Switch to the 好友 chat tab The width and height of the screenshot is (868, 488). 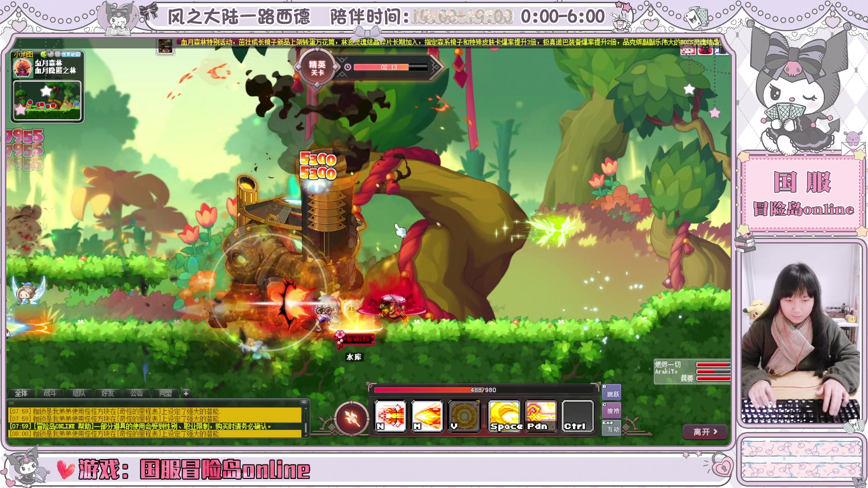(108, 394)
